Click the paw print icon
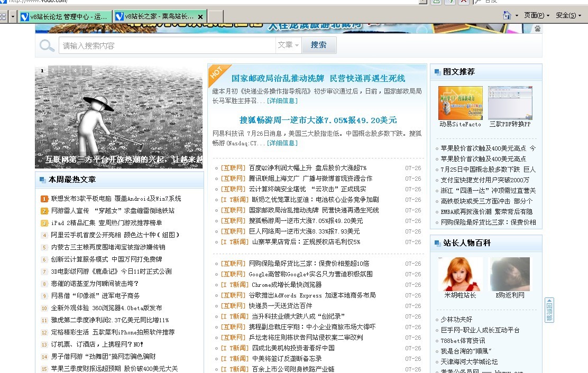Image resolution: width=588 pixels, height=373 pixels. click(537, 29)
